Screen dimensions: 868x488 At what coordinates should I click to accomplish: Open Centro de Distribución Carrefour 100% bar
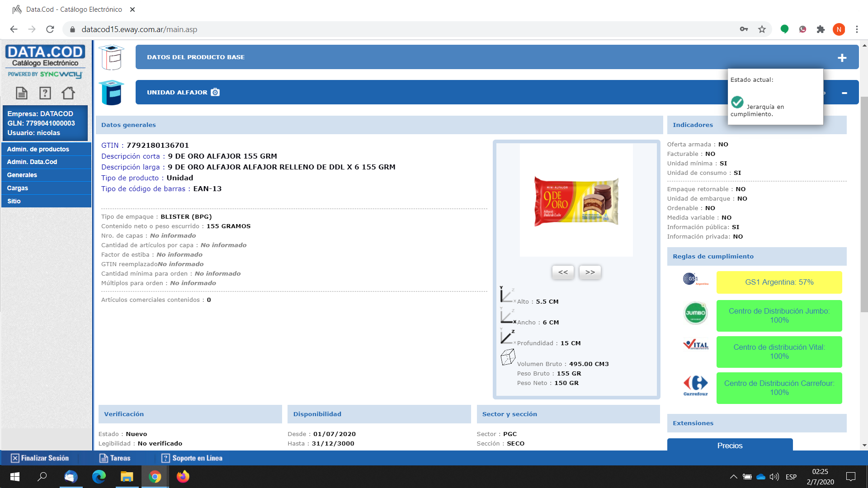[x=779, y=388]
